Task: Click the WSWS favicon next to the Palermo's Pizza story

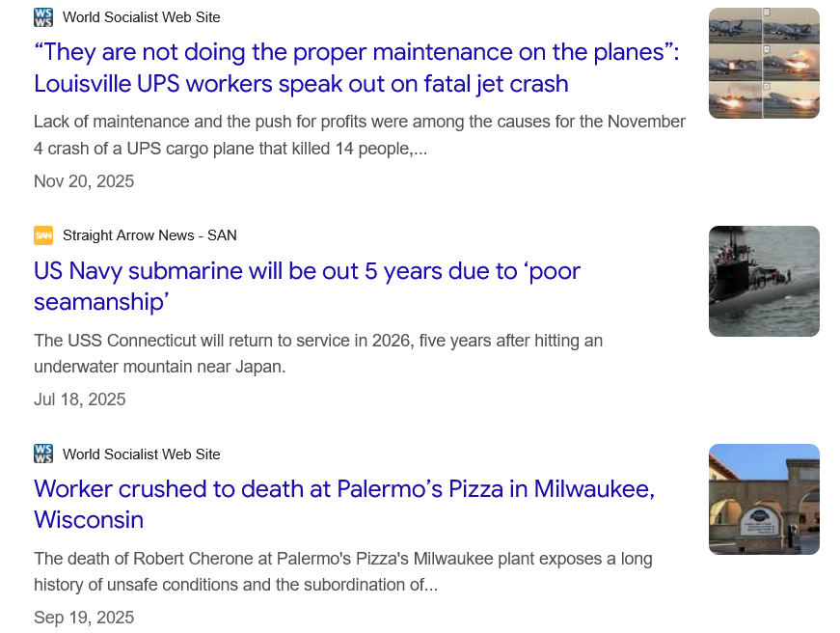Action: [43, 454]
